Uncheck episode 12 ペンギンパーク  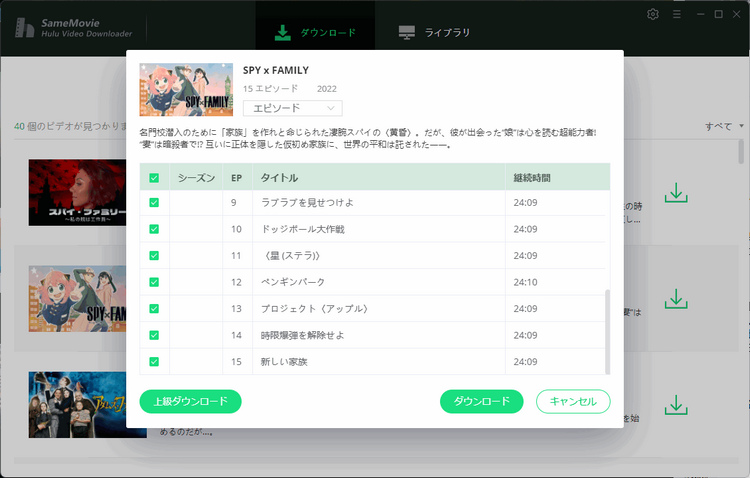coord(154,282)
